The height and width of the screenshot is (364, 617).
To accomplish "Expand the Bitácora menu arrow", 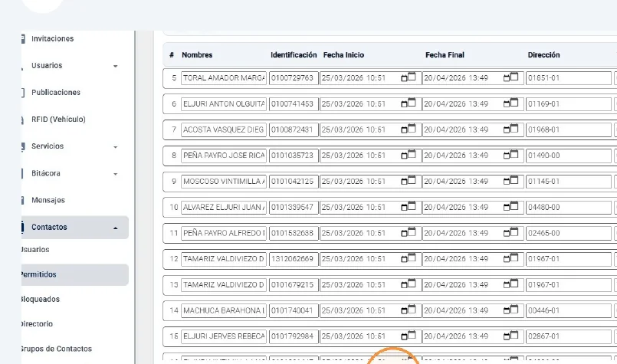I will point(115,174).
